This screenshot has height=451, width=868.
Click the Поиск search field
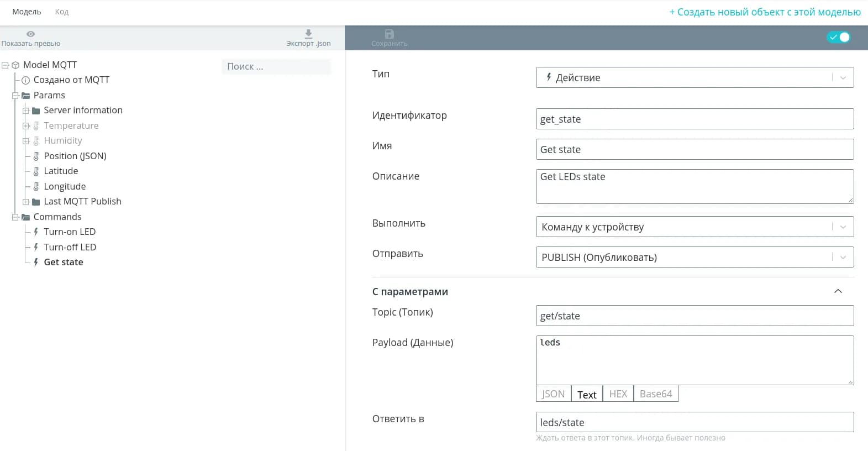[276, 66]
